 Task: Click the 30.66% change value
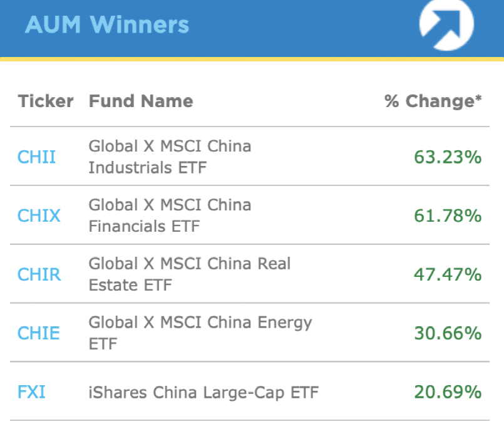point(447,333)
